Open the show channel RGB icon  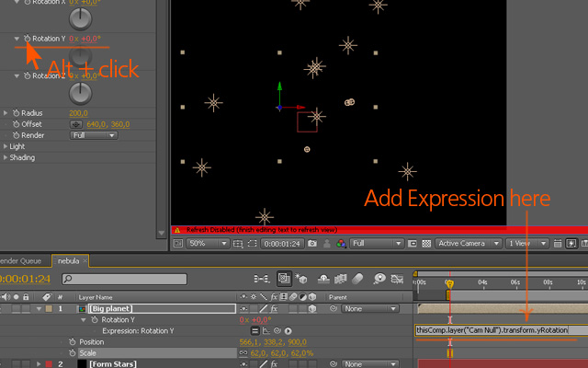click(x=341, y=244)
